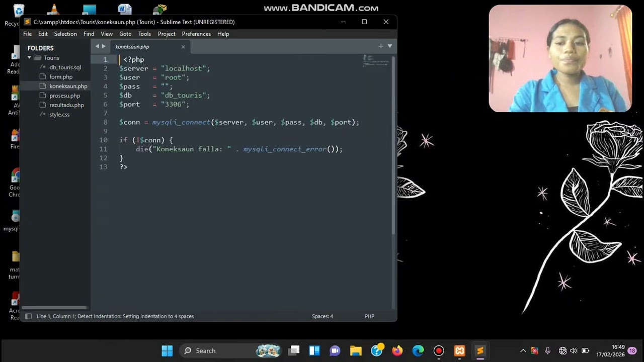Collapse the Touris folder arrow
The height and width of the screenshot is (362, 644).
pos(29,58)
